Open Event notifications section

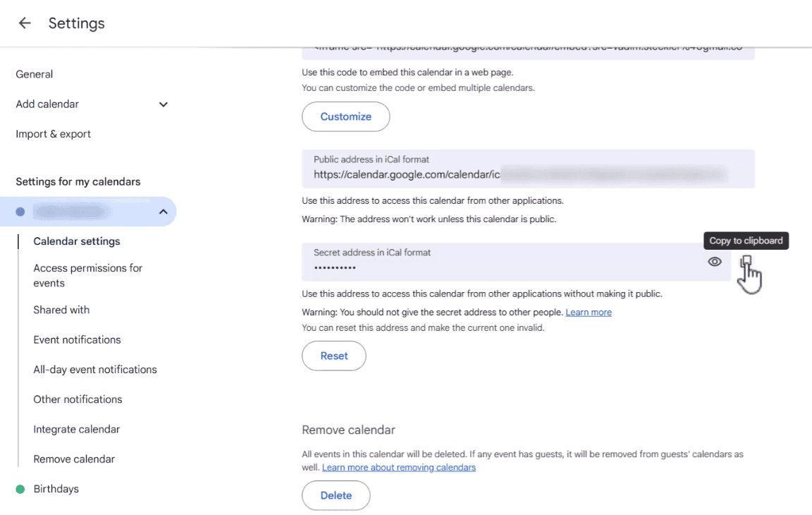(x=78, y=339)
